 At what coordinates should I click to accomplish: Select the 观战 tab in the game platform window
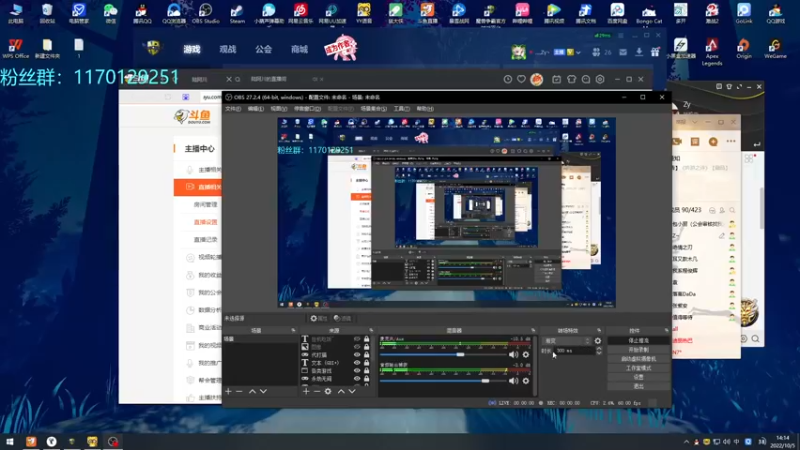pos(228,49)
